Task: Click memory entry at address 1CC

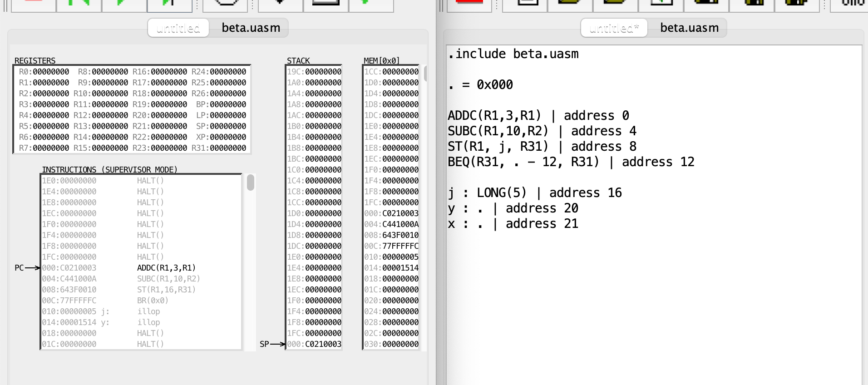Action: point(391,72)
